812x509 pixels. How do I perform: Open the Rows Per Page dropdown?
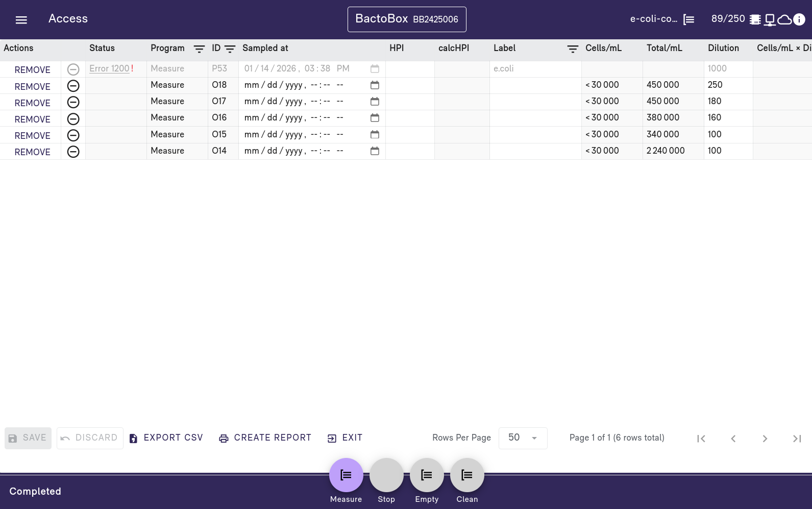[523, 438]
